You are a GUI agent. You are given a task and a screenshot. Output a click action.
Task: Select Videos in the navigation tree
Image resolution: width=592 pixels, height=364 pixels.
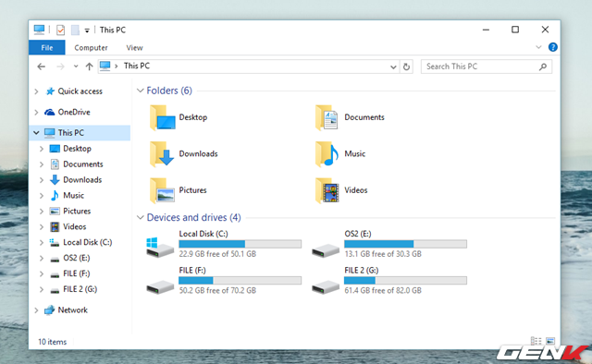[x=74, y=226]
